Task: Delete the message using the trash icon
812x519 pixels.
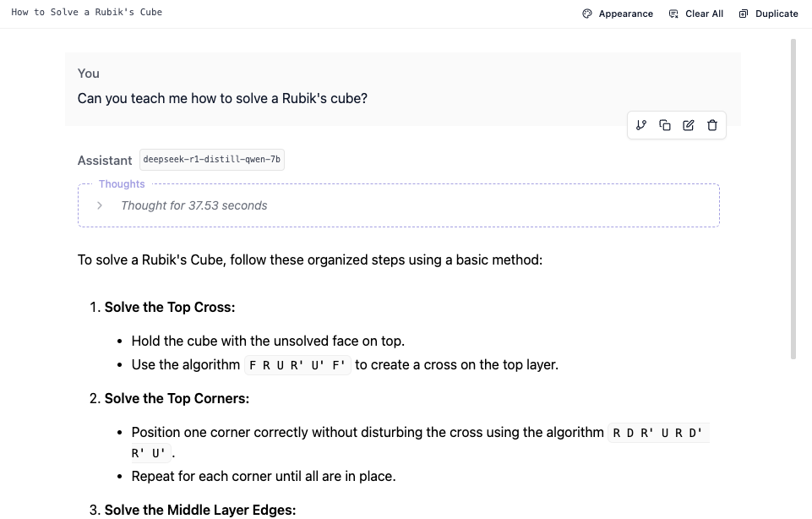Action: (x=712, y=125)
